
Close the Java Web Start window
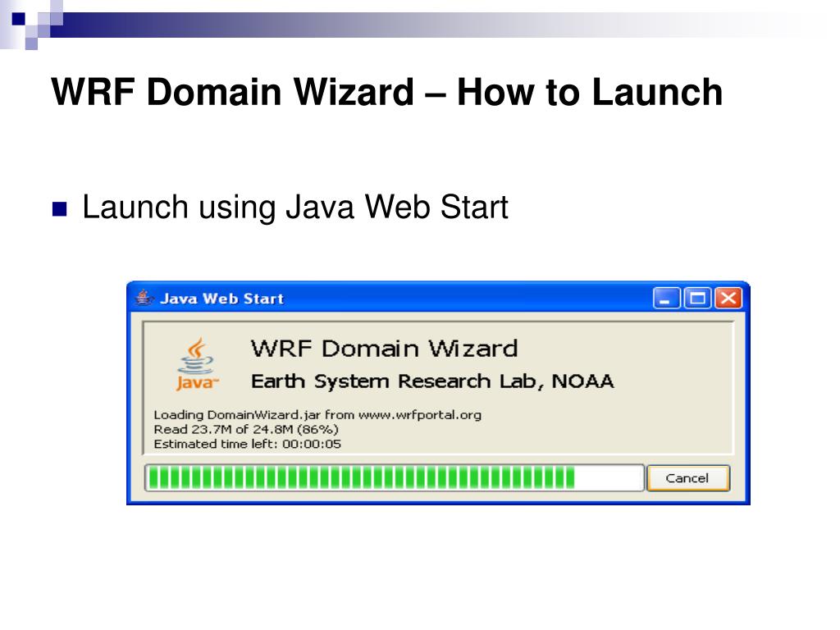tap(728, 299)
